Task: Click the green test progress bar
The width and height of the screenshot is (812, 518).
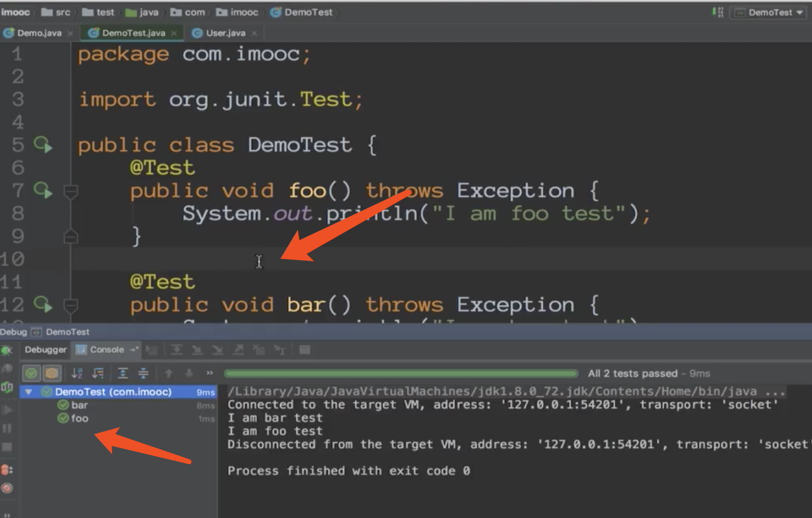Action: coord(401,373)
